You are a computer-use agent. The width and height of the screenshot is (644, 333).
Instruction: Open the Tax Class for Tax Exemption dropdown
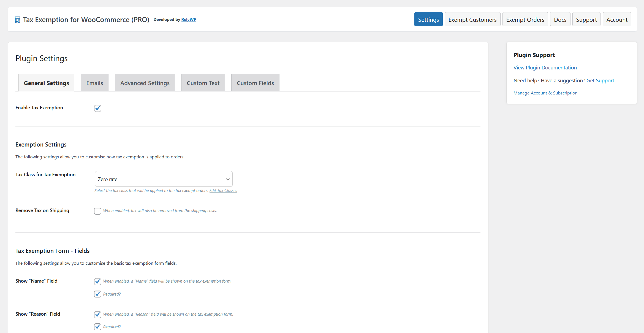(x=164, y=179)
